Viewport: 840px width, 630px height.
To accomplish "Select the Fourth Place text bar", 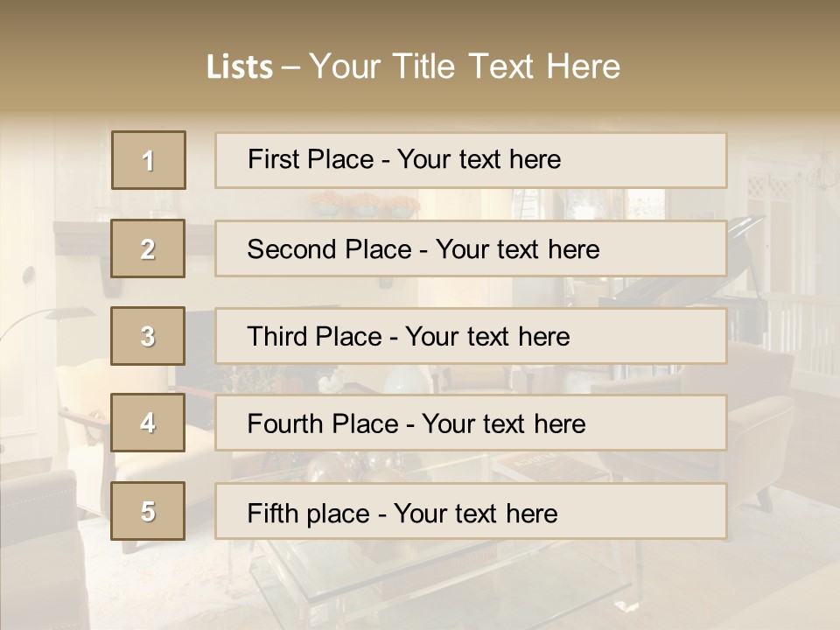I will coord(471,423).
